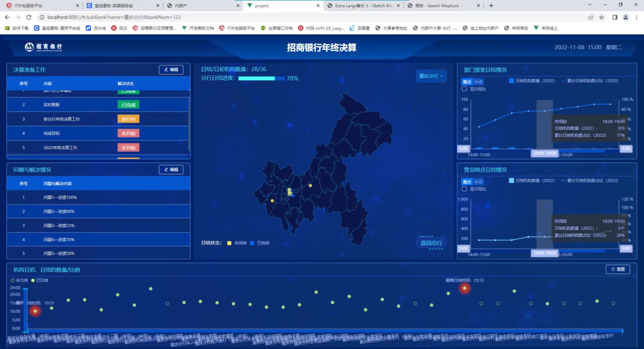Switch to the 画板 - Sketch MeaXure tab
The image size is (644, 349).
(443, 6)
